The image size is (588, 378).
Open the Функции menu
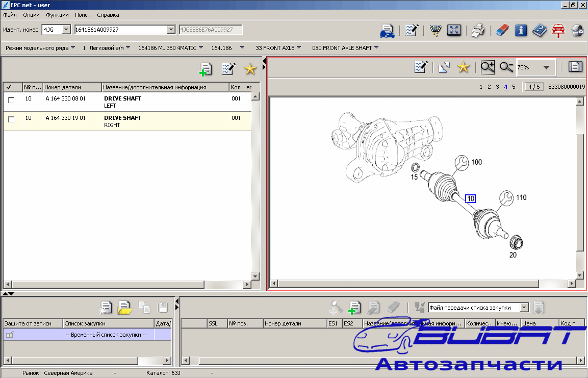click(x=57, y=15)
